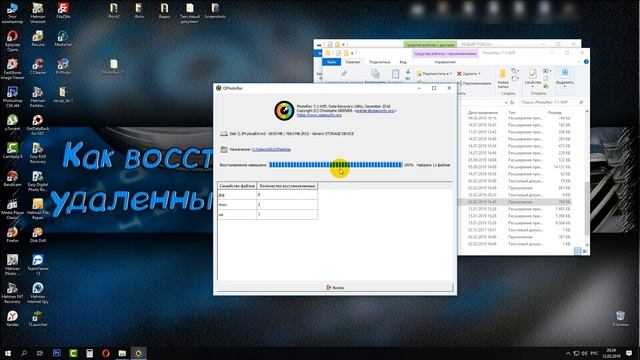
Task: Open GetDataBack desktop shortcut
Action: [x=38, y=125]
